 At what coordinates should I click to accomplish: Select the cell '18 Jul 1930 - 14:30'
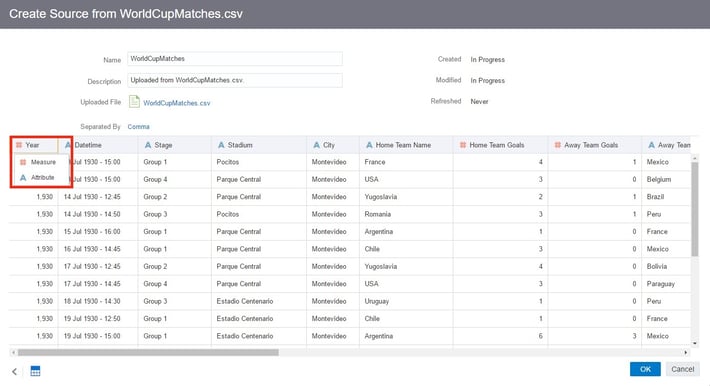click(98, 301)
